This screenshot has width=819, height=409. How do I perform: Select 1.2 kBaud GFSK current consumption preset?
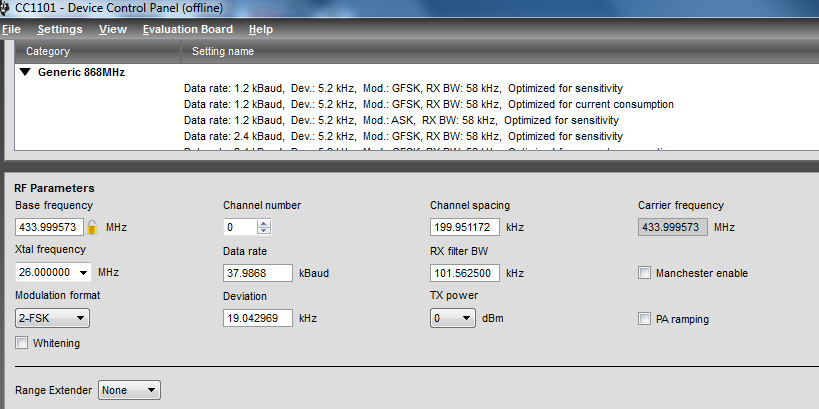(x=429, y=104)
